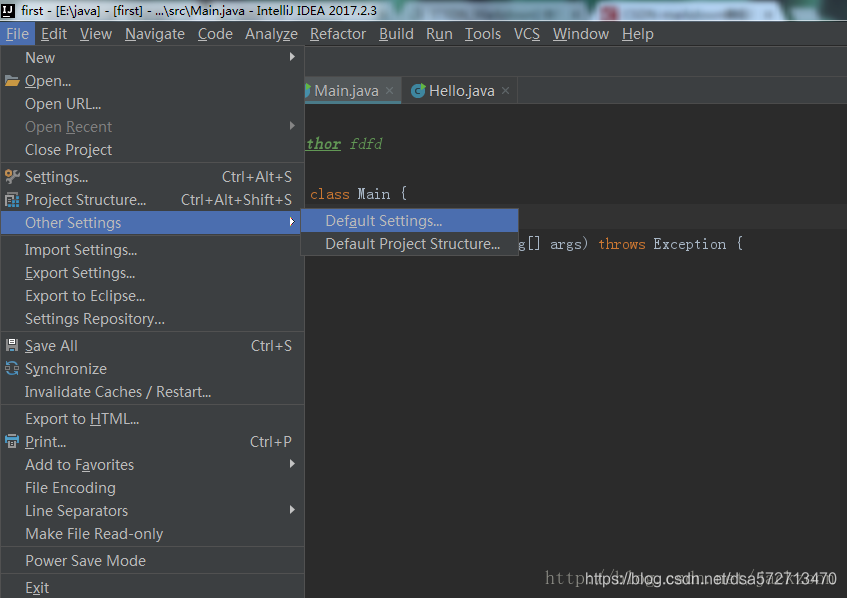Click the IntelliJ IDEA logo in title bar
Image resolution: width=847 pixels, height=598 pixels.
click(x=8, y=10)
